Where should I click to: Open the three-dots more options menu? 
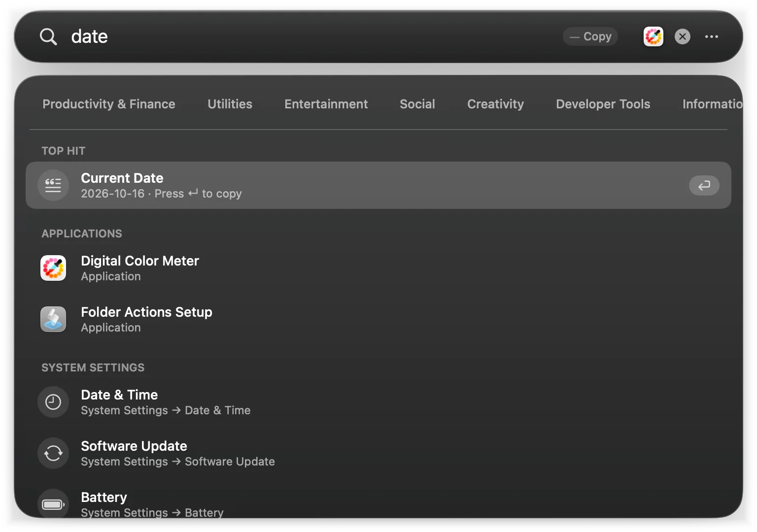(711, 36)
